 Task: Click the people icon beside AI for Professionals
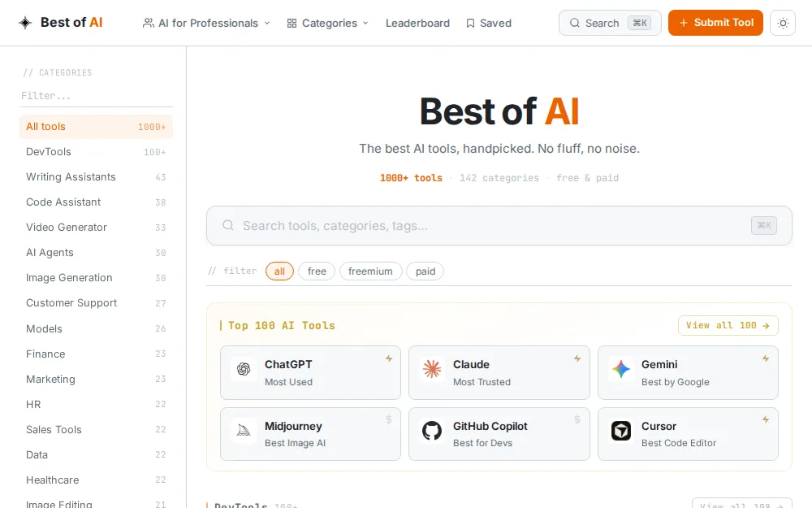coord(148,24)
